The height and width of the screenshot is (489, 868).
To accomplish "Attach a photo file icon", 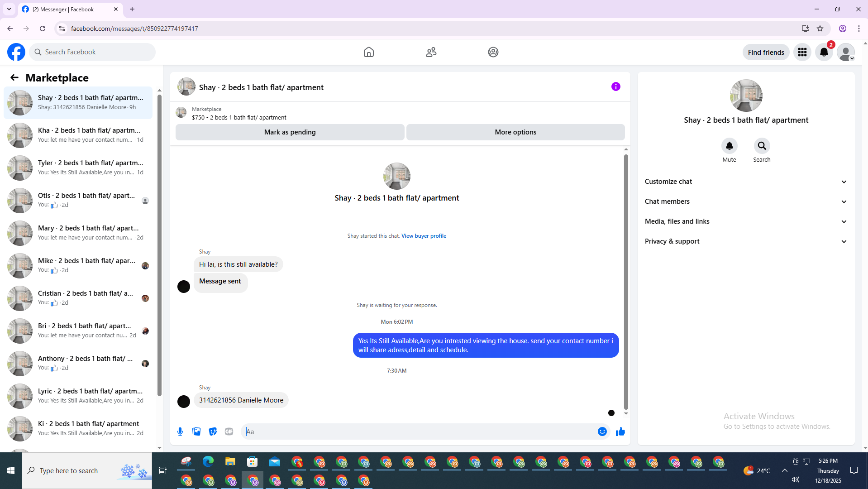I will tap(196, 431).
